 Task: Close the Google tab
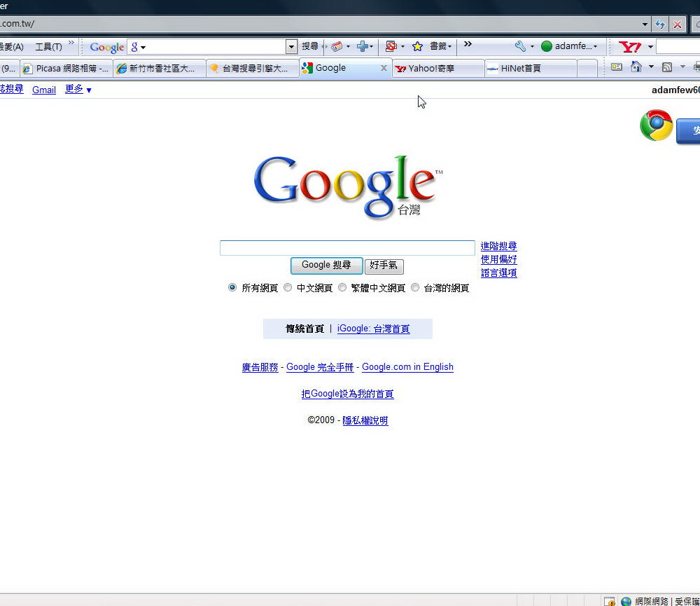(x=384, y=68)
